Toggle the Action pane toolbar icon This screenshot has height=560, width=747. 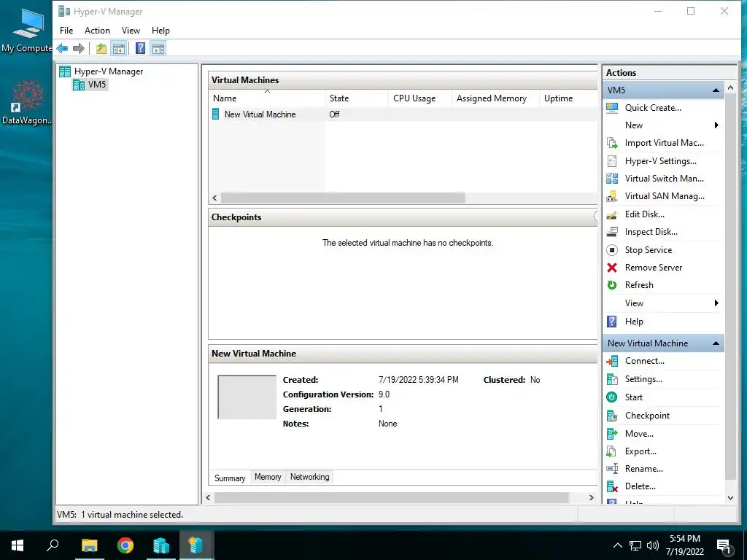(158, 48)
